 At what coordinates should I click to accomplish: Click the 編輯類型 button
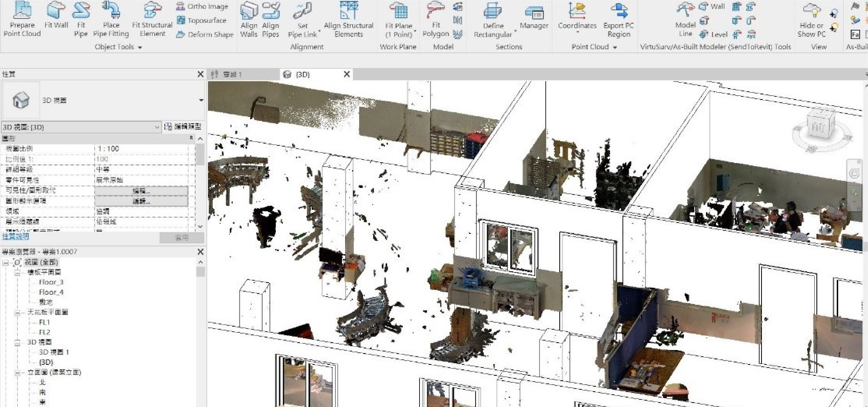(183, 127)
